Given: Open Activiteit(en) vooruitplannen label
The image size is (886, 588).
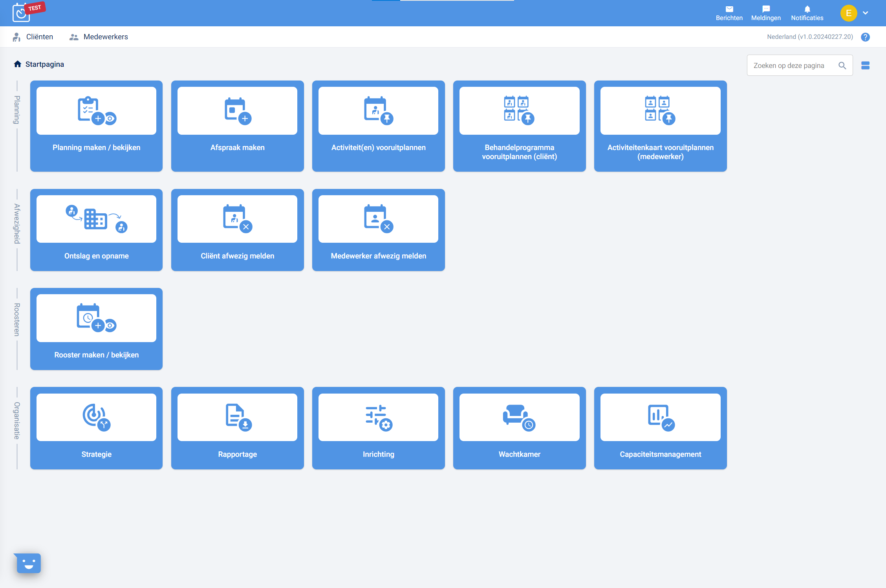Looking at the screenshot, I should 379,148.
